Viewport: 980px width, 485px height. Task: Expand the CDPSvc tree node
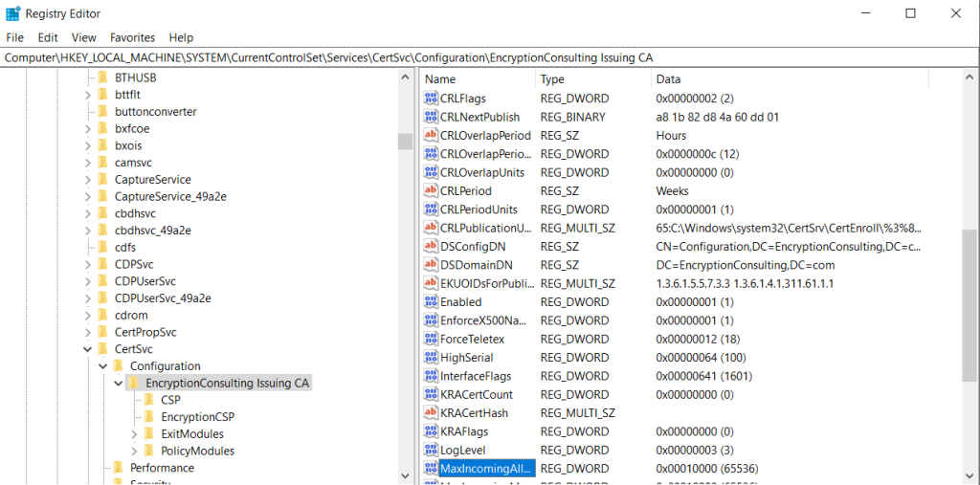click(88, 264)
